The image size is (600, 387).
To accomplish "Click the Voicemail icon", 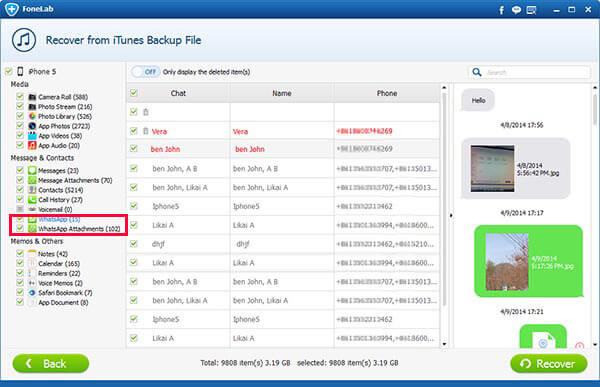I will pos(32,209).
